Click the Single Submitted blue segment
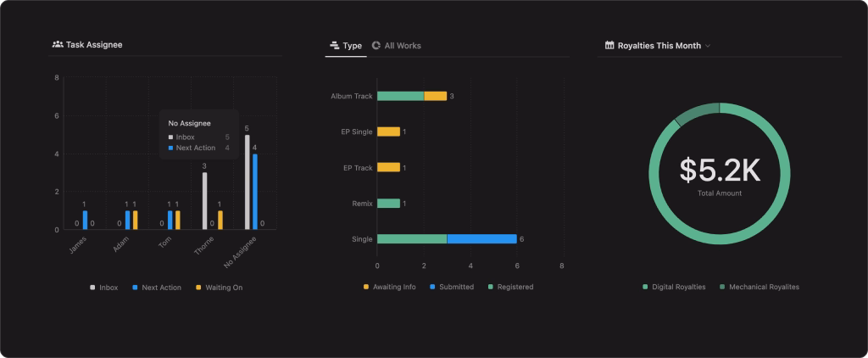 coord(481,239)
